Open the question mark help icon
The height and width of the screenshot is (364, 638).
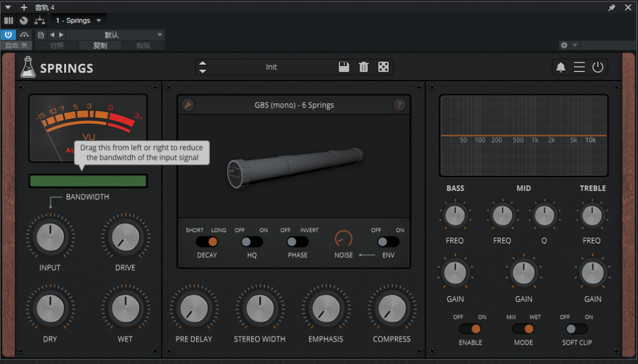tap(399, 105)
